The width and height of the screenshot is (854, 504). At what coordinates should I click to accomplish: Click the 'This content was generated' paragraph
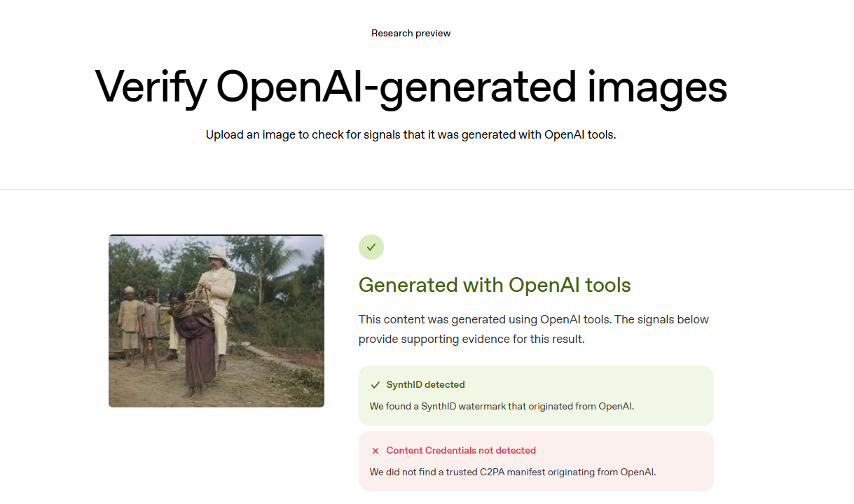(x=534, y=329)
